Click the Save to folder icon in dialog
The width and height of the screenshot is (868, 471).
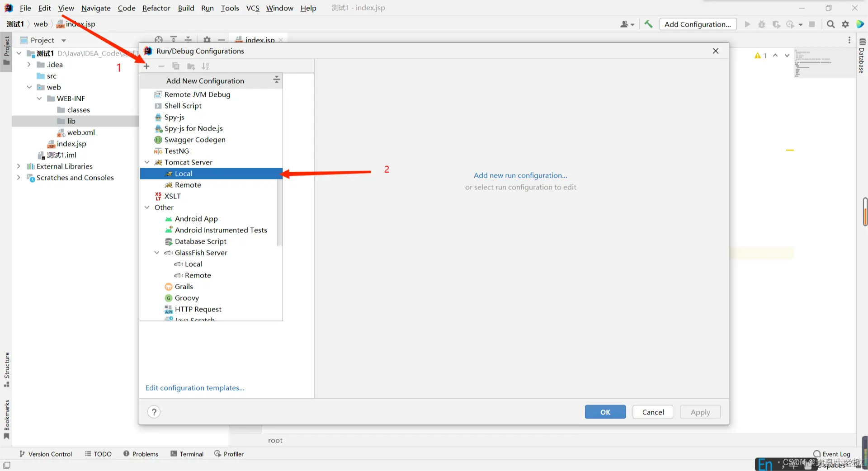coord(191,66)
